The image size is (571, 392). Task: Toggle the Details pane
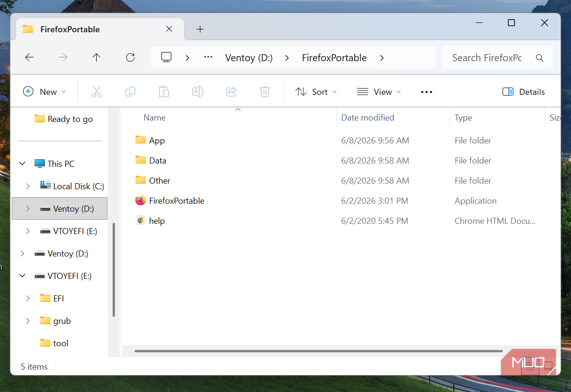tap(523, 92)
